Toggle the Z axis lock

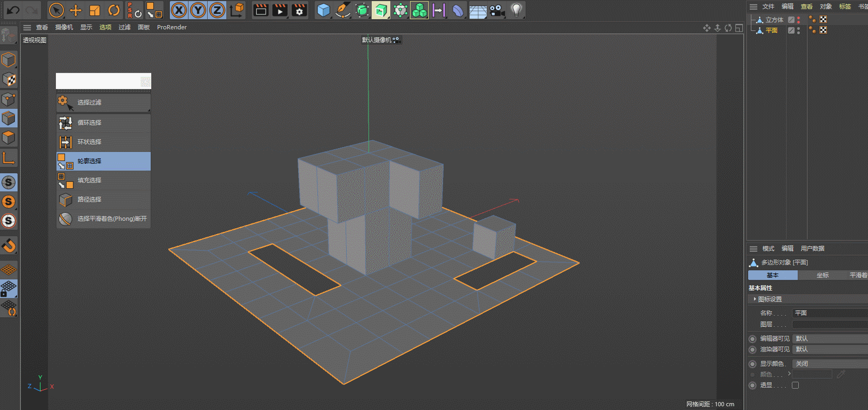[217, 10]
